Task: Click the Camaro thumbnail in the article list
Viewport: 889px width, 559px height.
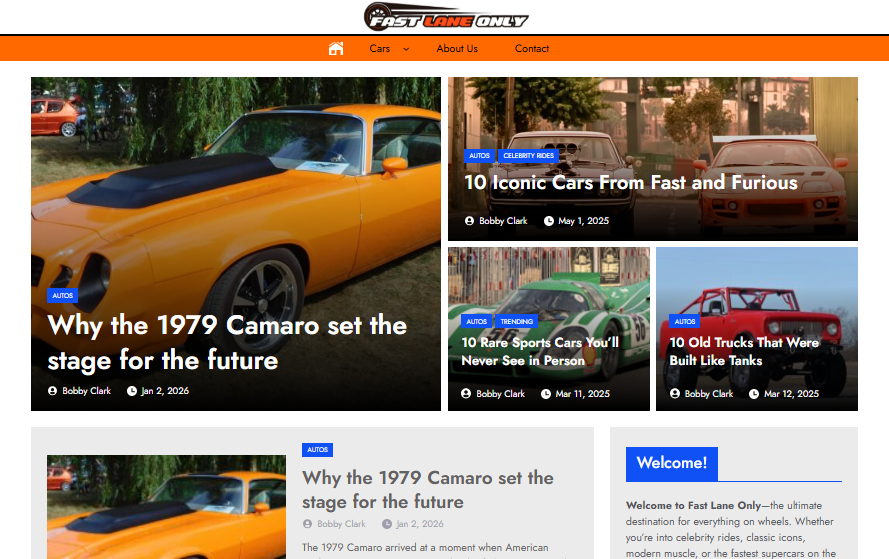Action: pyautogui.click(x=167, y=507)
